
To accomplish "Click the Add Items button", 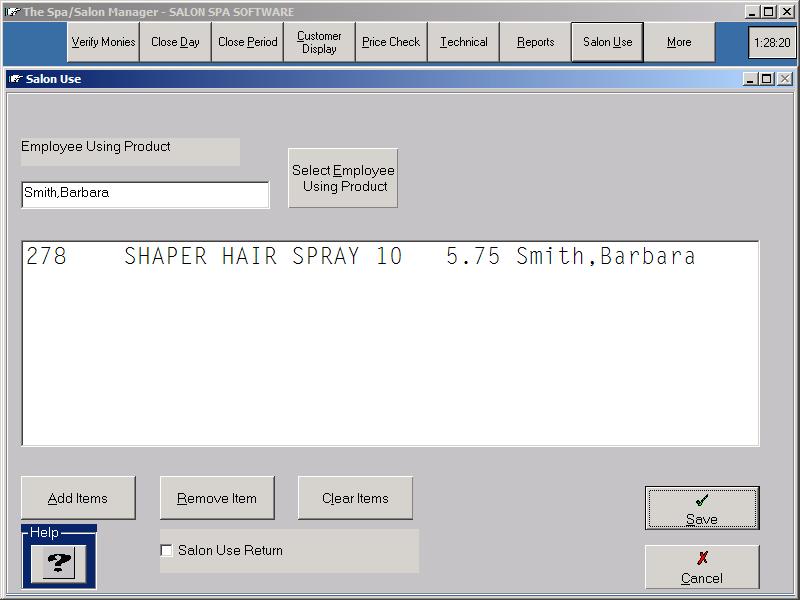I will point(78,498).
